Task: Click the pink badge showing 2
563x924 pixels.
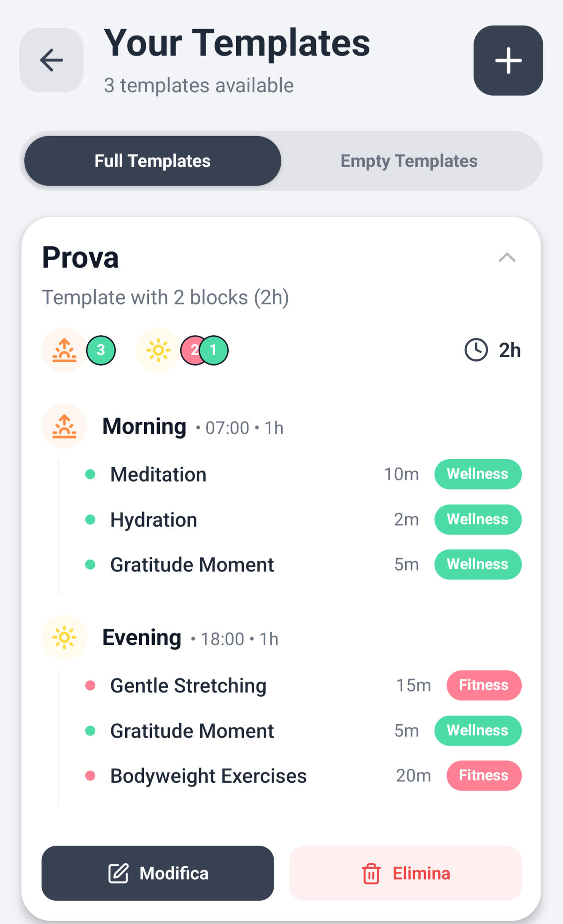Action: click(192, 350)
